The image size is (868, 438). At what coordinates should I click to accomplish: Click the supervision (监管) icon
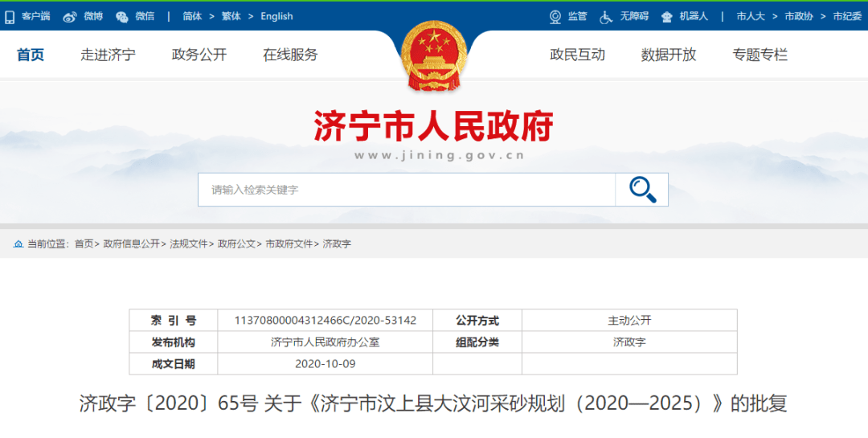pyautogui.click(x=555, y=16)
